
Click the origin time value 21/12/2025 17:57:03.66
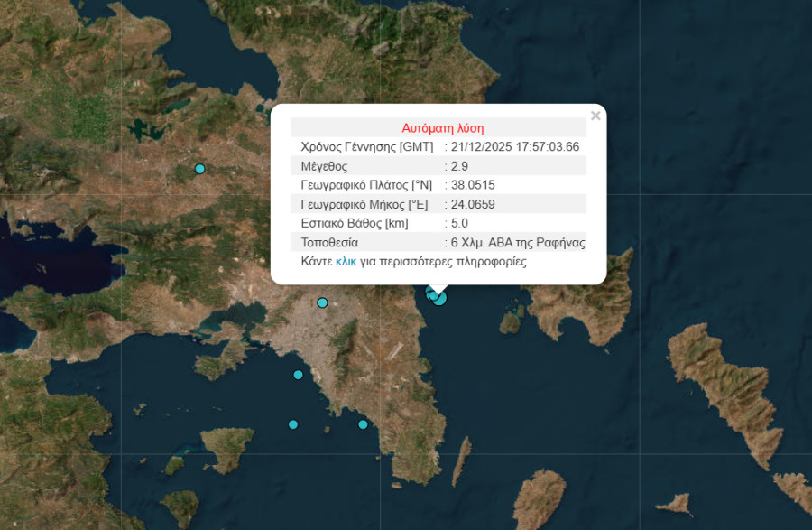point(516,147)
